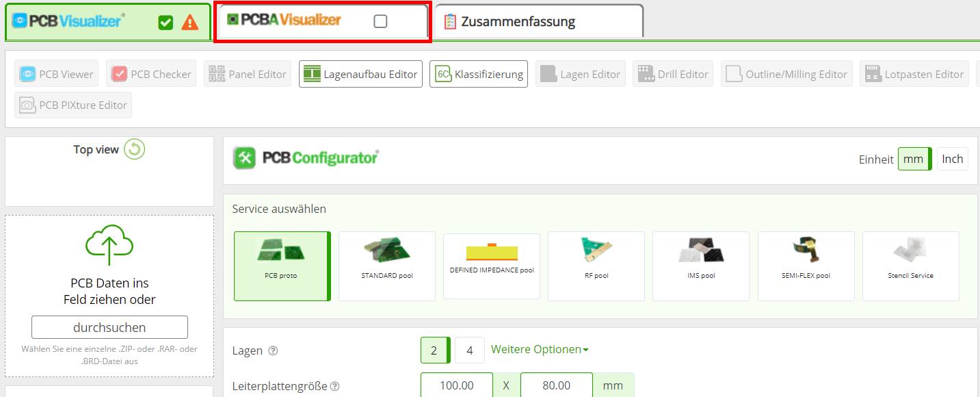Expand the Weitere Optionen dropdown

(540, 349)
